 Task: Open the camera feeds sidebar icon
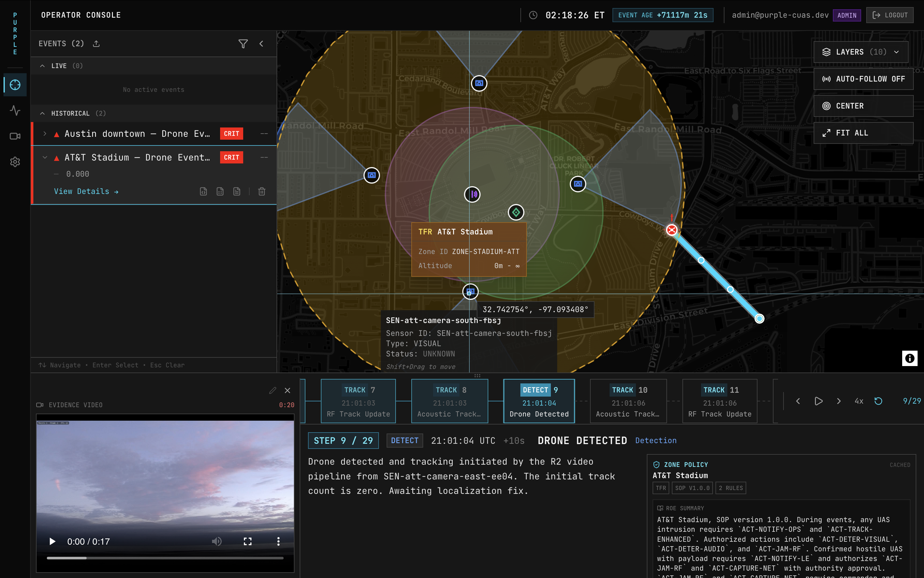pos(15,136)
